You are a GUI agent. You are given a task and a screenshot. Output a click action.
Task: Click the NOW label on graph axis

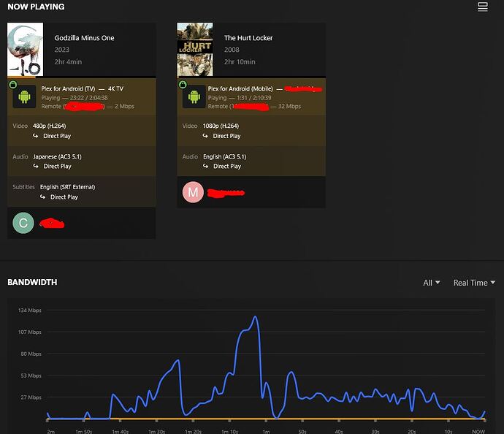[x=478, y=431]
